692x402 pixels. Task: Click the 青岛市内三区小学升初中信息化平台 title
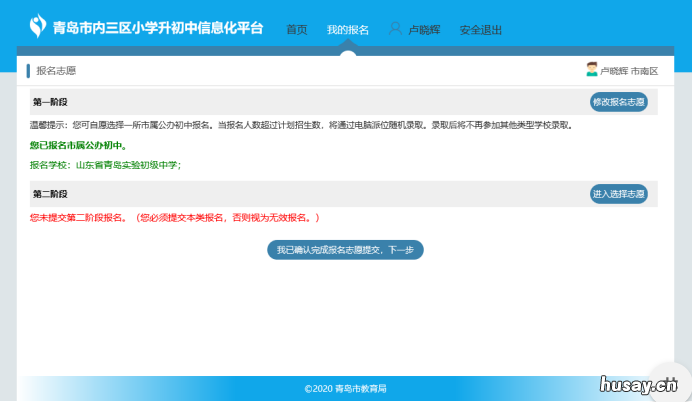pos(158,28)
